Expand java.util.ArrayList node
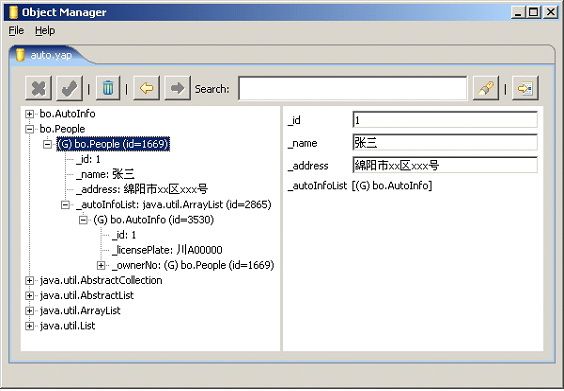564x391 pixels. pyautogui.click(x=29, y=311)
